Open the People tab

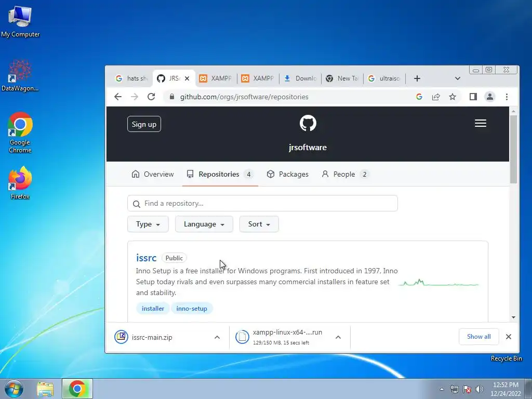pyautogui.click(x=345, y=174)
